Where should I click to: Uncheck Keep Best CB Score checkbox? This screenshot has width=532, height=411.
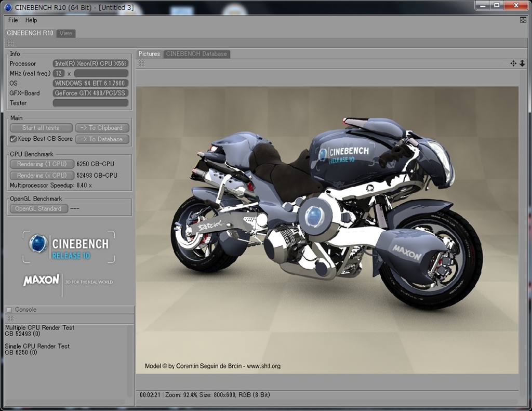14,139
